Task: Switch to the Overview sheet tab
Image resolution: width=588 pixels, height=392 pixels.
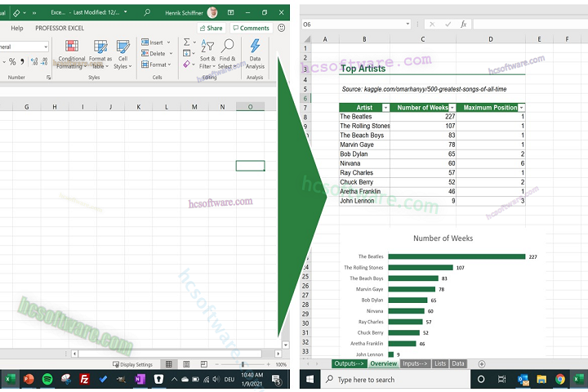Action: [x=383, y=363]
